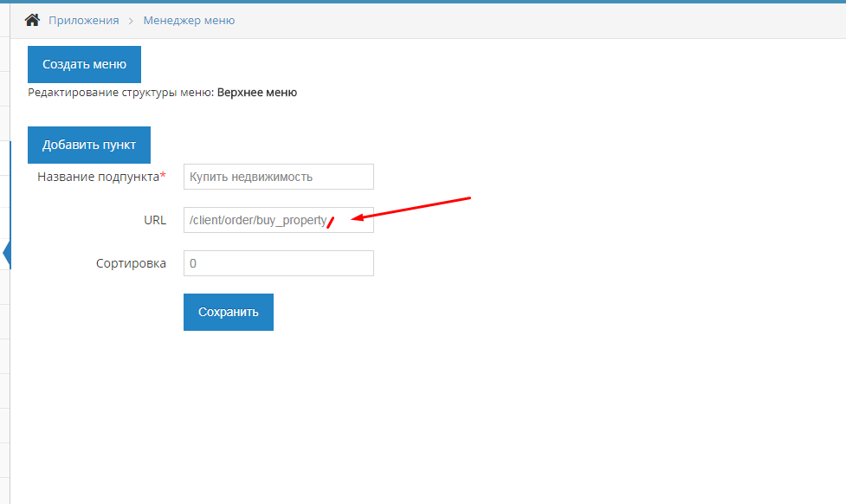846x504 pixels.
Task: Click the home icon in the breadcrumb
Action: click(x=32, y=20)
